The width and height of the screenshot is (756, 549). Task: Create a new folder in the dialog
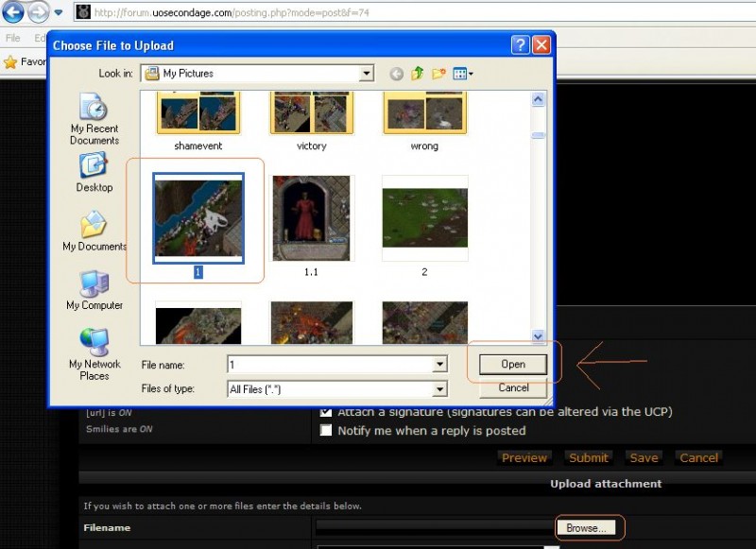[438, 74]
